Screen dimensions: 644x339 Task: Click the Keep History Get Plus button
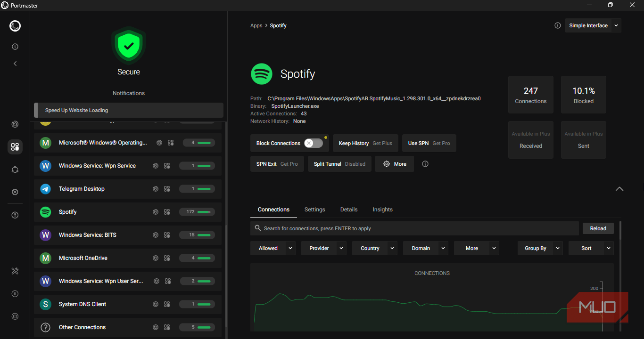[365, 143]
